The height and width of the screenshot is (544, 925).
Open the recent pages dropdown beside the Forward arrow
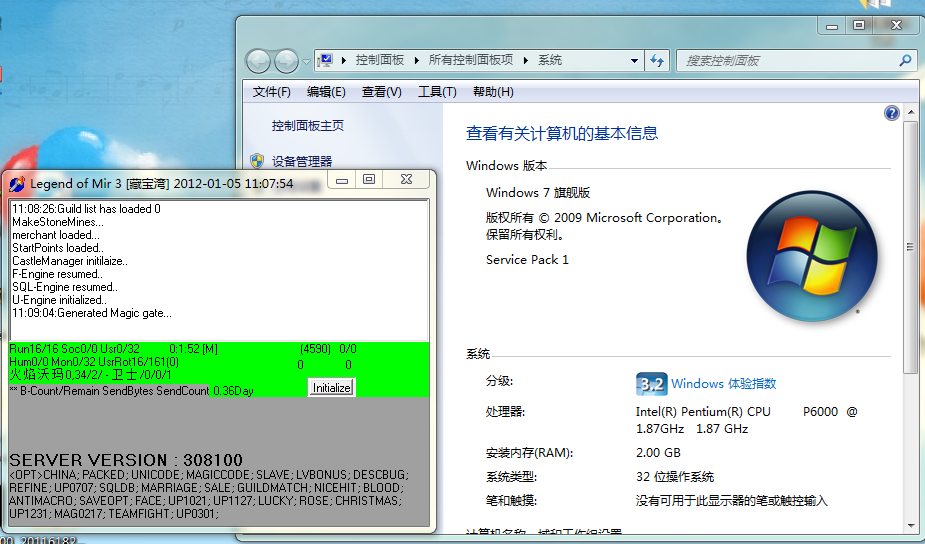click(306, 61)
